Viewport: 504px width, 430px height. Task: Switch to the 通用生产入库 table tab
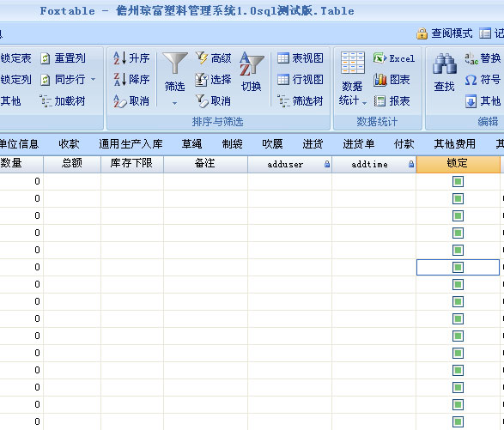[x=131, y=143]
